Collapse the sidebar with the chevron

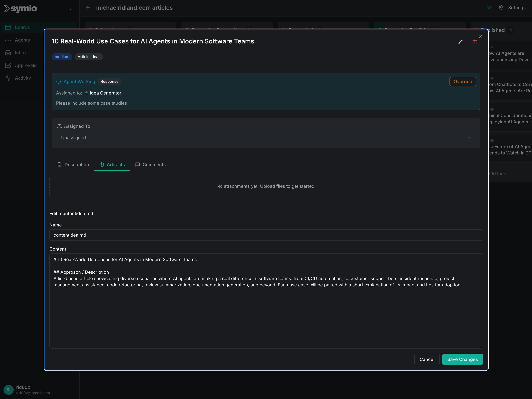(x=70, y=8)
